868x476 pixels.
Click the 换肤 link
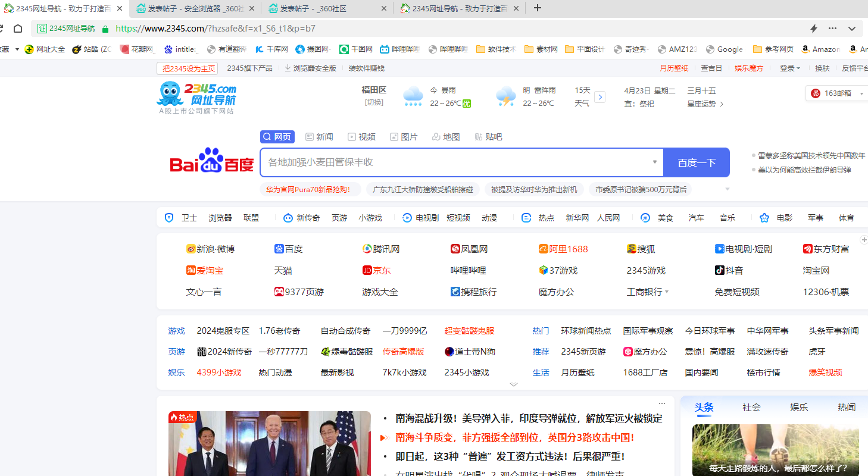click(822, 68)
